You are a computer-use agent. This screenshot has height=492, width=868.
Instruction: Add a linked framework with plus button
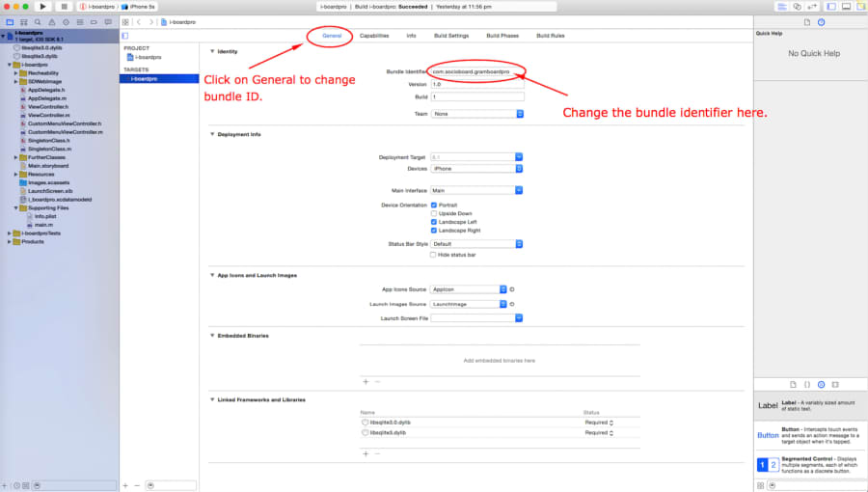pyautogui.click(x=366, y=453)
